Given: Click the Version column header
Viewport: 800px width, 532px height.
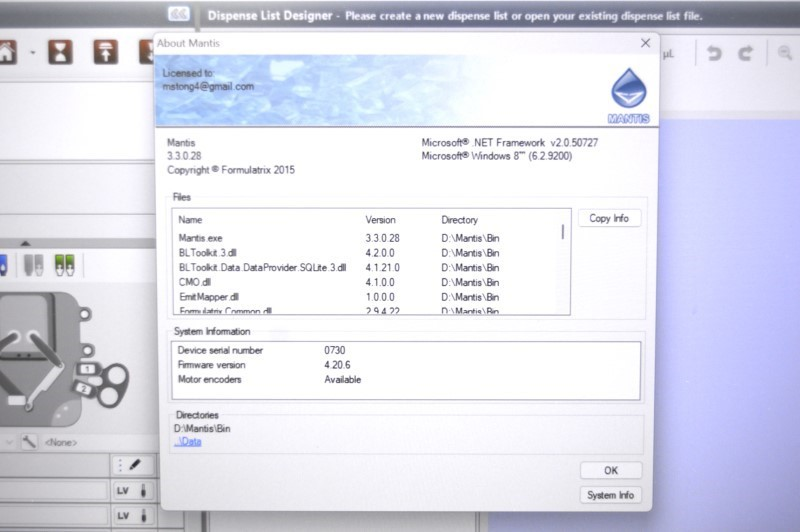Looking at the screenshot, I should click(380, 220).
